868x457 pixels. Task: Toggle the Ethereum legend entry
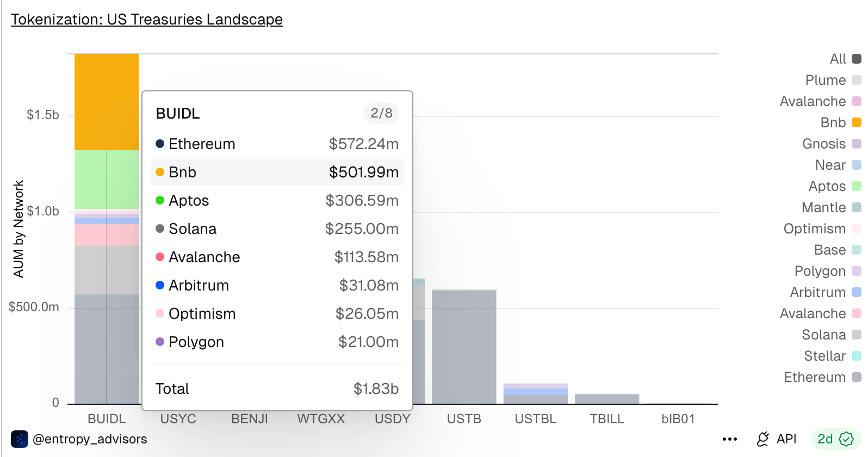click(856, 377)
